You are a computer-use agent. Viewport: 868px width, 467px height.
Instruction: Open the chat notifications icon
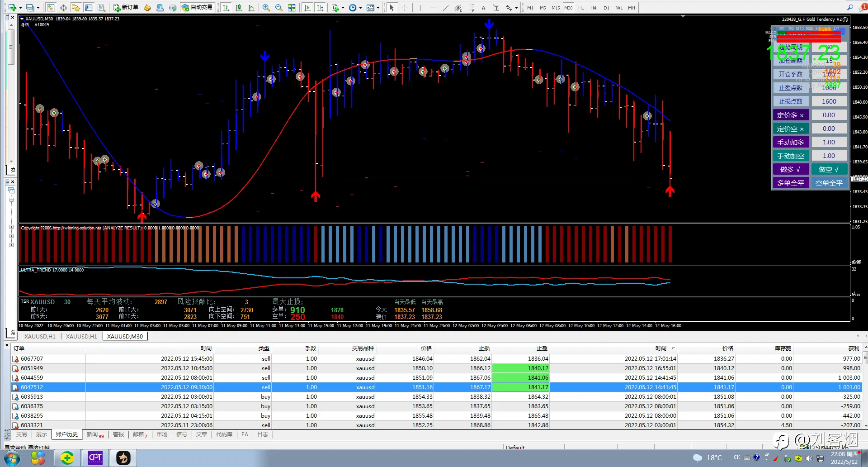[x=863, y=7]
